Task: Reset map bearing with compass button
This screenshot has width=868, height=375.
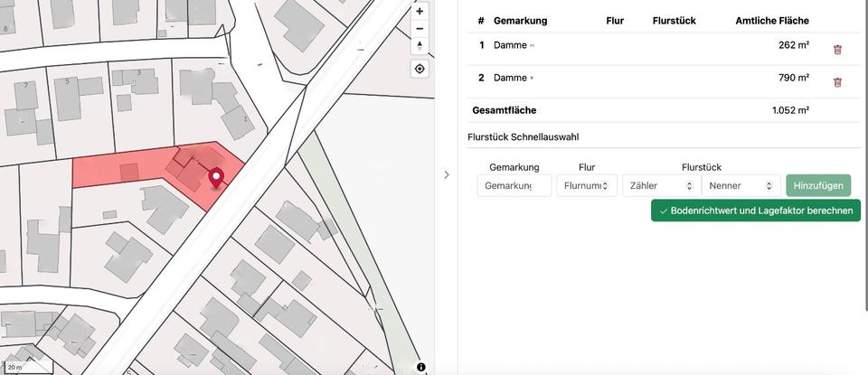Action: pyautogui.click(x=420, y=46)
